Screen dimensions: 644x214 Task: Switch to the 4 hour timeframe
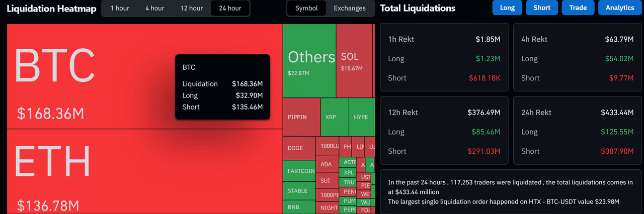tap(154, 8)
